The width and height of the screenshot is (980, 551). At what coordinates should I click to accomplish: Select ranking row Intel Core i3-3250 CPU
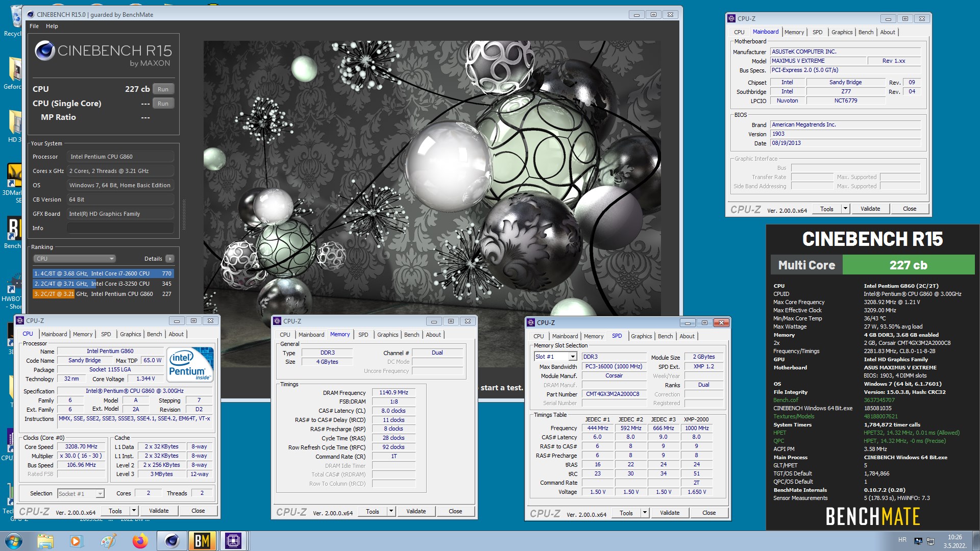(x=103, y=284)
